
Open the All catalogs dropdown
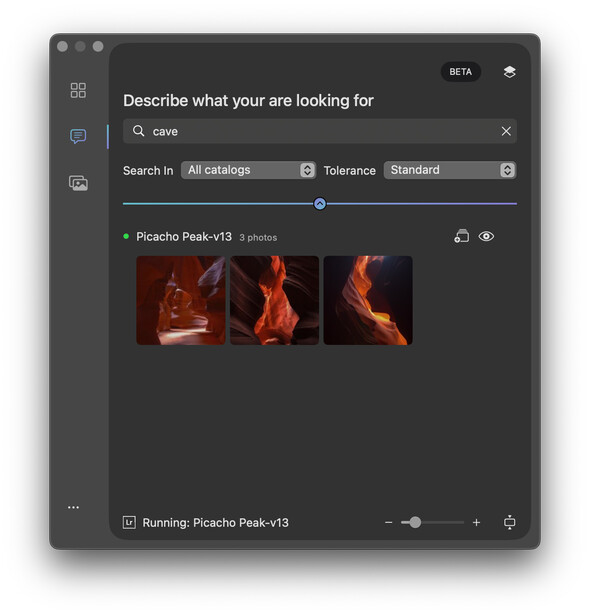pyautogui.click(x=248, y=170)
